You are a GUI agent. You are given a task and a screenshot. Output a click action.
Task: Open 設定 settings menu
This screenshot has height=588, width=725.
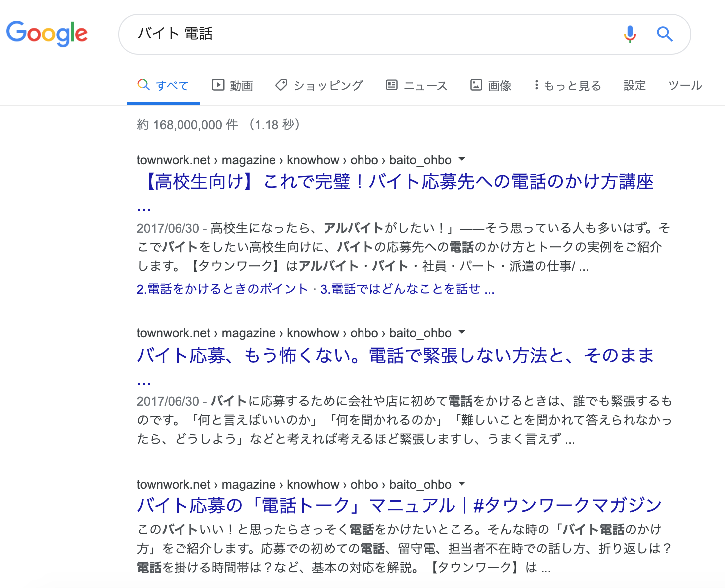634,85
